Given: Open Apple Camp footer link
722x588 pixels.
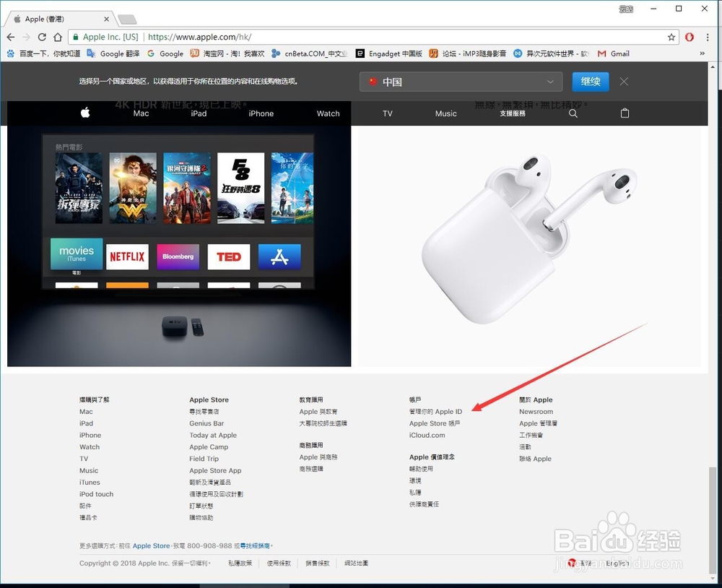Looking at the screenshot, I should point(209,446).
